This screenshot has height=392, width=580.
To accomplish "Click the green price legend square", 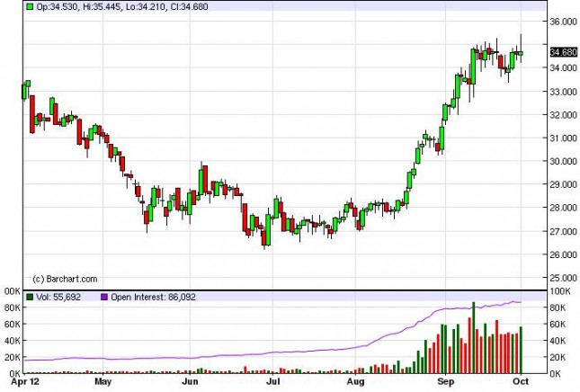I will [30, 6].
